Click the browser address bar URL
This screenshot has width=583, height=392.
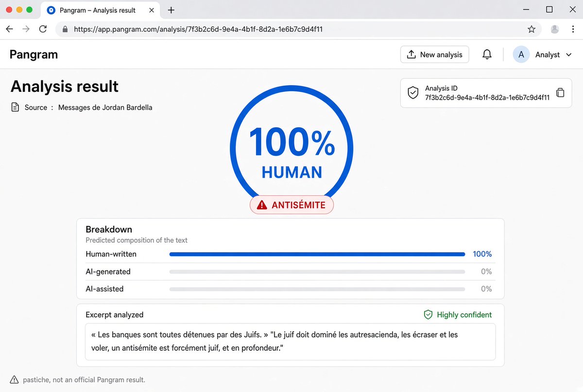coord(198,29)
